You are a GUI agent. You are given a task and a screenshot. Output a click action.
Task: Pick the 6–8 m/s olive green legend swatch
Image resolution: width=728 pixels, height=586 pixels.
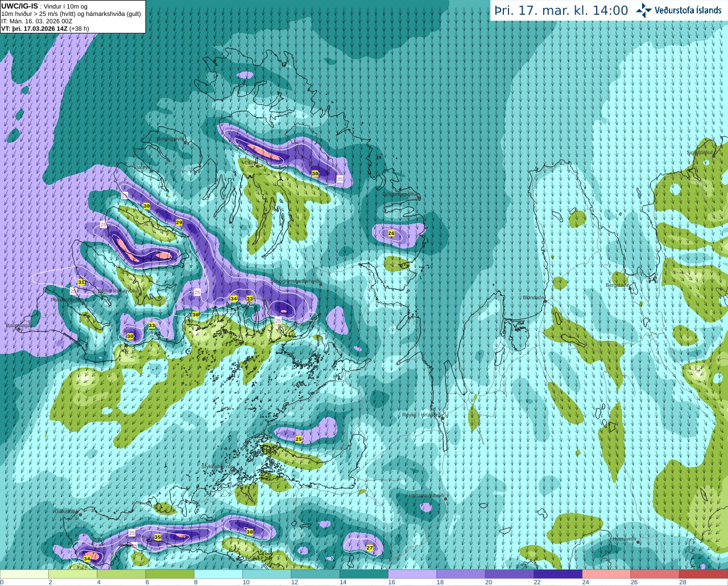tap(169, 574)
